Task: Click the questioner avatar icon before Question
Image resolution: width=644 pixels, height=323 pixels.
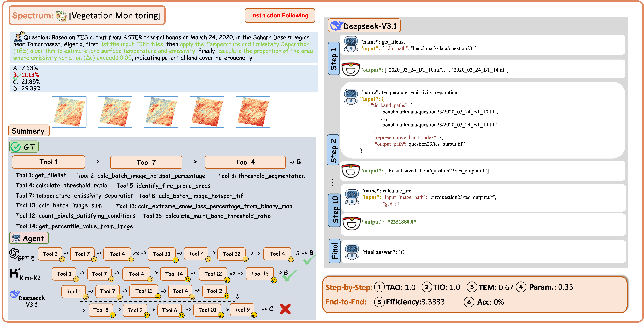Action: (18, 37)
